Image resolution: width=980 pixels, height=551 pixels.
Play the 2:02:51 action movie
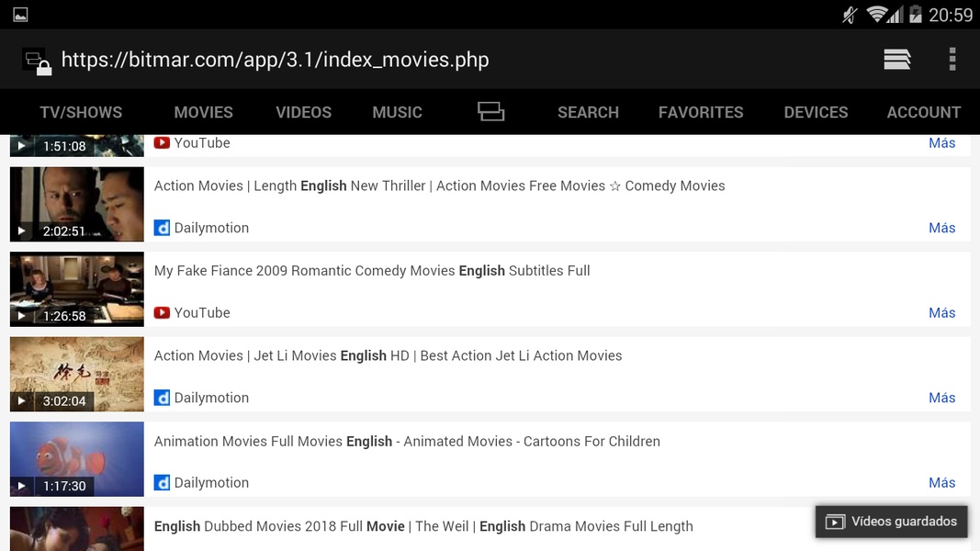pyautogui.click(x=77, y=204)
